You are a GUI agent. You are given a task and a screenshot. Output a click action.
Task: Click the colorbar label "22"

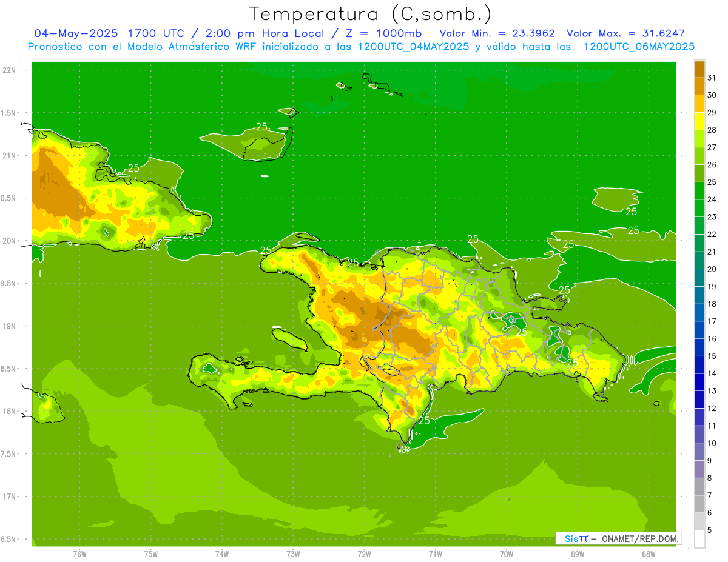point(712,234)
